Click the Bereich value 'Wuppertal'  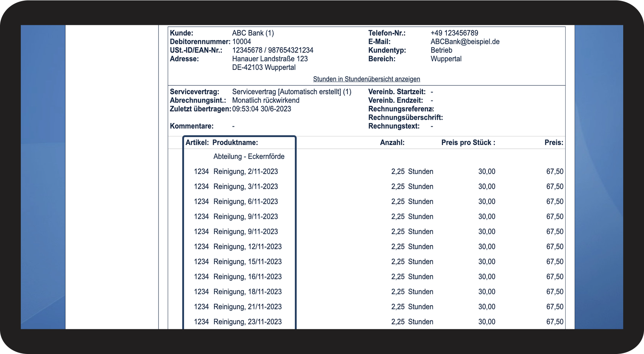point(446,59)
